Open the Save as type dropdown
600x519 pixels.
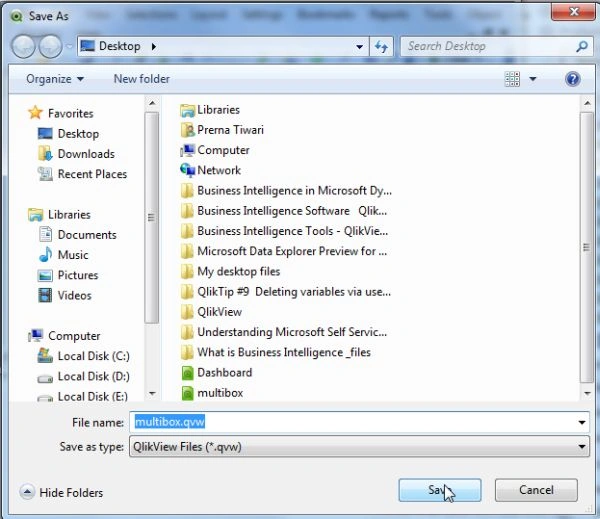(x=359, y=447)
